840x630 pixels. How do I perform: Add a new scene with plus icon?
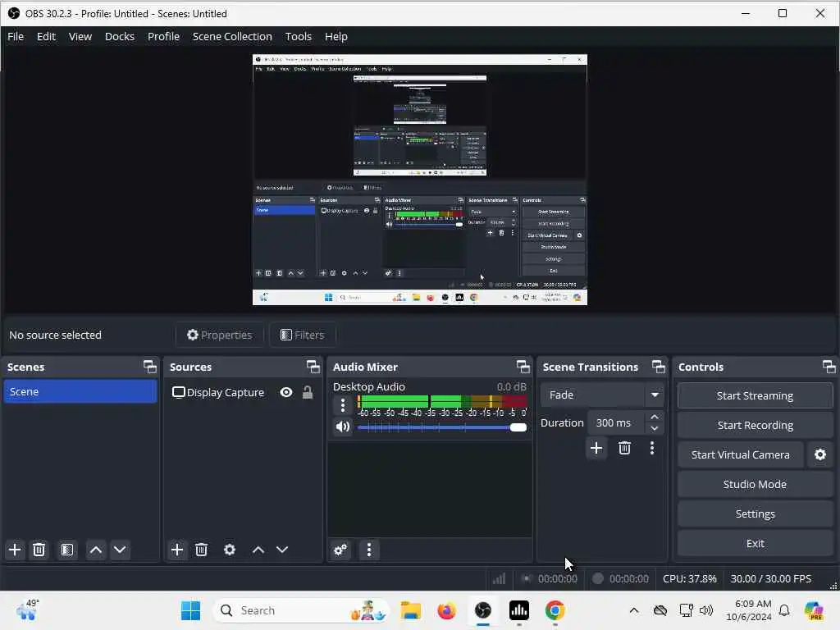pyautogui.click(x=15, y=550)
